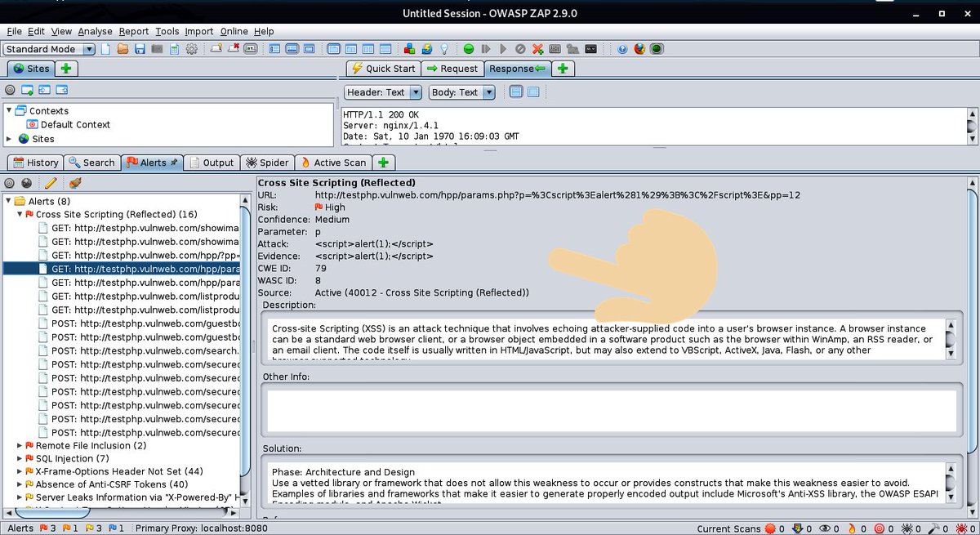Image resolution: width=980 pixels, height=535 pixels.
Task: Toggle the sites panel scope target icon
Action: [11, 90]
